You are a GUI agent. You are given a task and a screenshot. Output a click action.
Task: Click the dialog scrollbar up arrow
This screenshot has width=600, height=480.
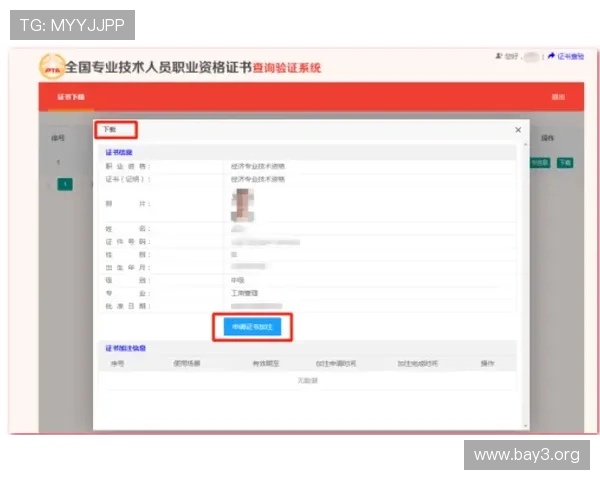click(x=525, y=145)
